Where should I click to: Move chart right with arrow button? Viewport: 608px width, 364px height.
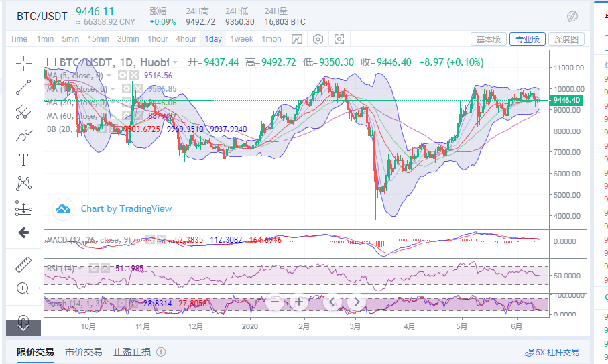(x=357, y=302)
